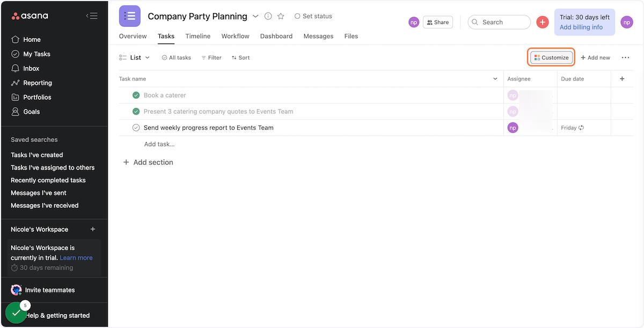Click Add billing info link

pos(581,27)
